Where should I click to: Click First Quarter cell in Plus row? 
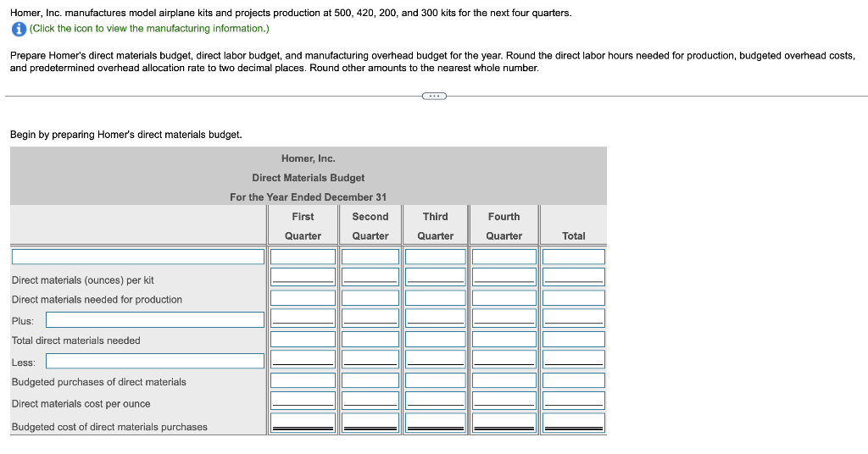[303, 318]
